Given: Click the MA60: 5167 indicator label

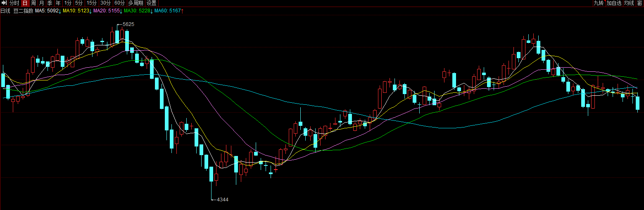Looking at the screenshot, I should pos(169,11).
